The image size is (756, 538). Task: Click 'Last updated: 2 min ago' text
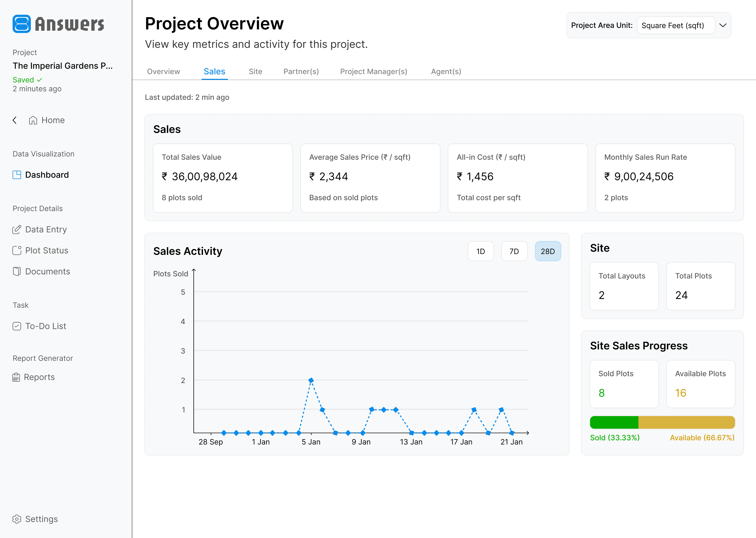coord(187,97)
